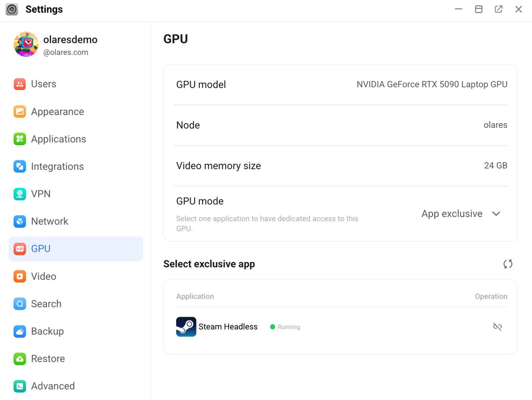Screen dimensions: 532x400
Task: Open the olaresdemo user profile avatar
Action: 26,44
